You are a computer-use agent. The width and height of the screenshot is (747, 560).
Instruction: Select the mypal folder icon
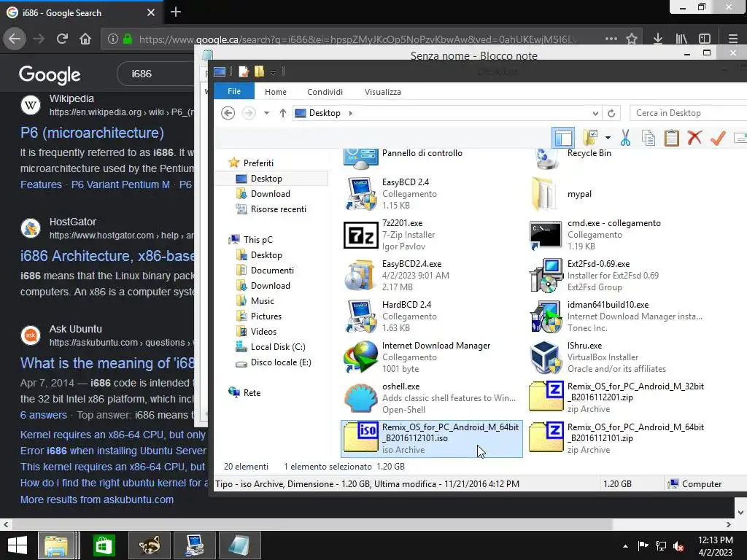[546, 194]
